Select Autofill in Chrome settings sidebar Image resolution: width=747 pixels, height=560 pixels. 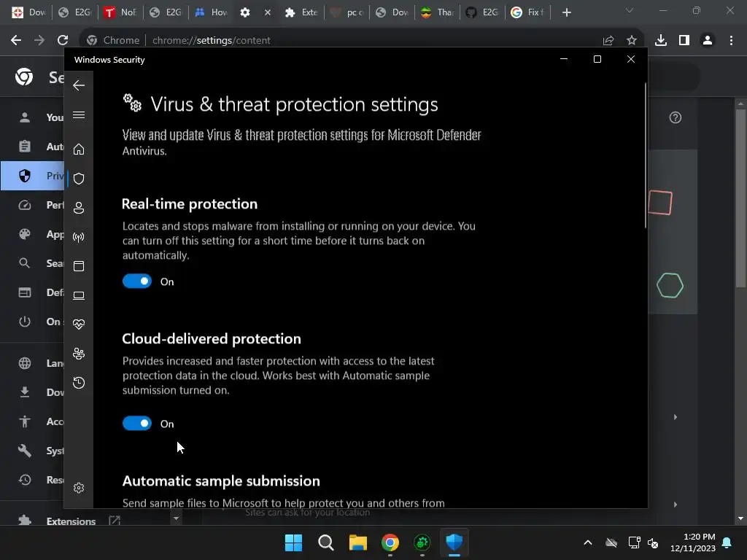[x=32, y=147]
